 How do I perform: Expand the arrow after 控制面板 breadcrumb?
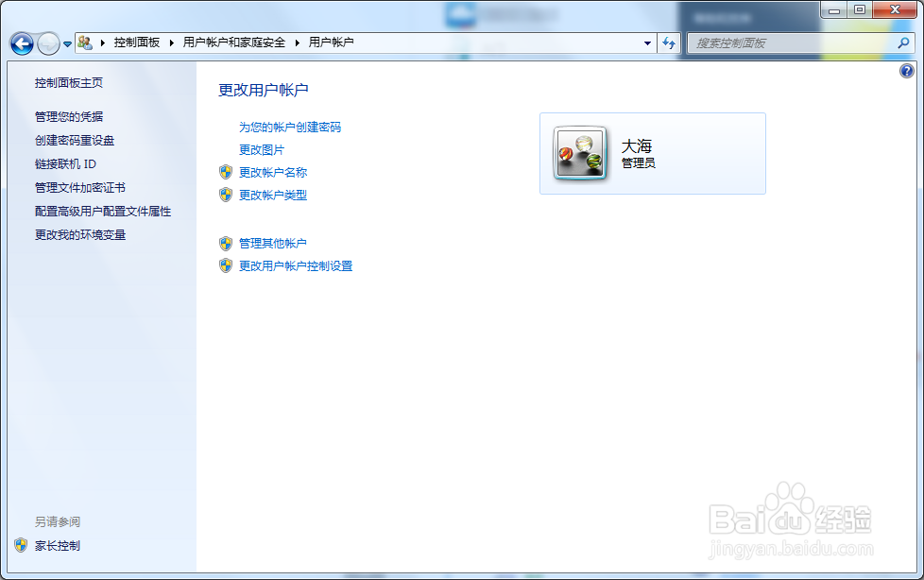click(x=172, y=43)
